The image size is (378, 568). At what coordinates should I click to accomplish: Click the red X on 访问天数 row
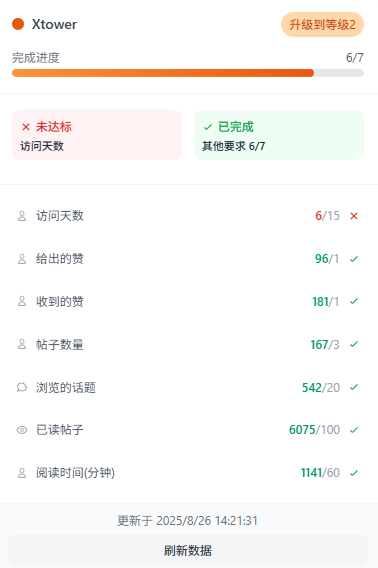(x=354, y=216)
